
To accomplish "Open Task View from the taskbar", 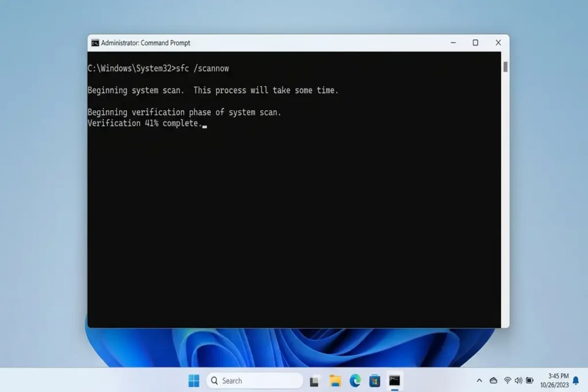I will [x=315, y=381].
